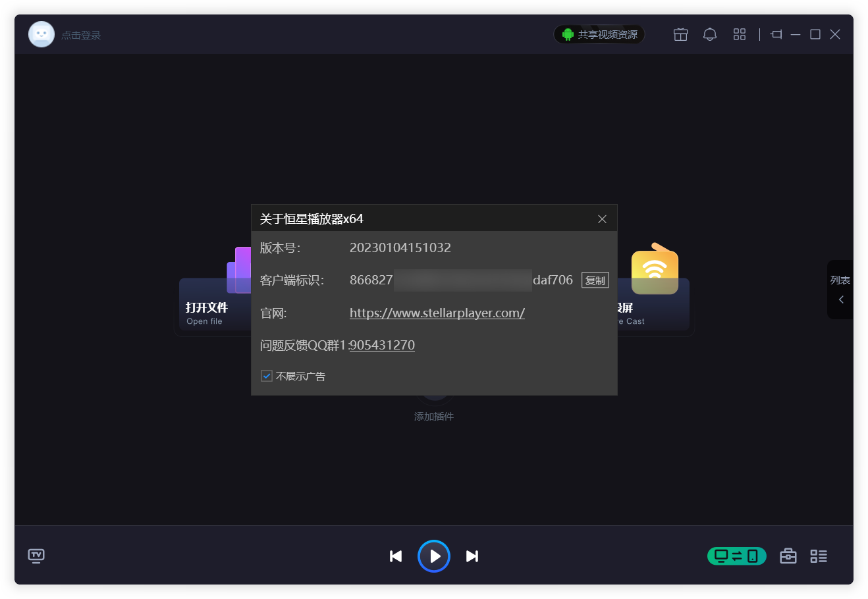Open the stellarplayer.com official website link
This screenshot has width=868, height=599.
pos(437,313)
